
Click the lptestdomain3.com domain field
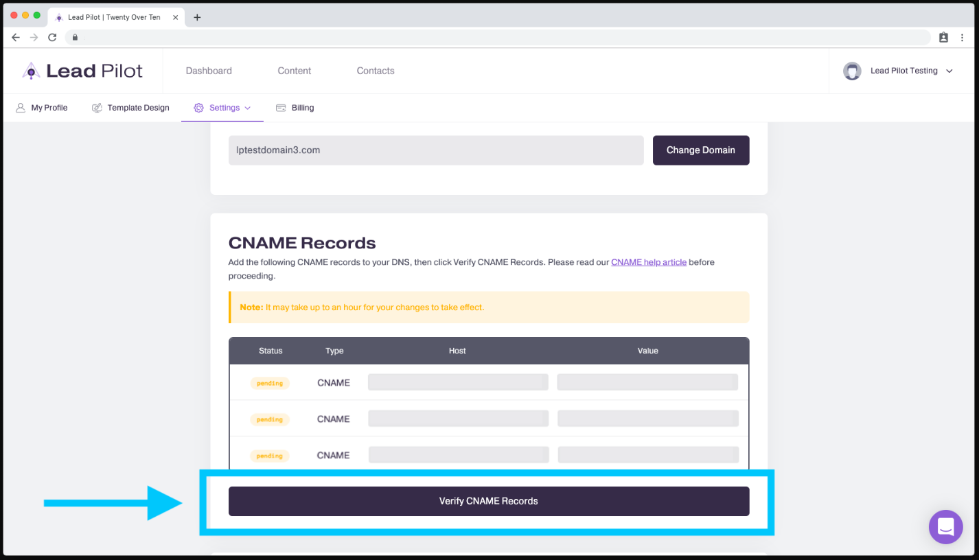435,150
